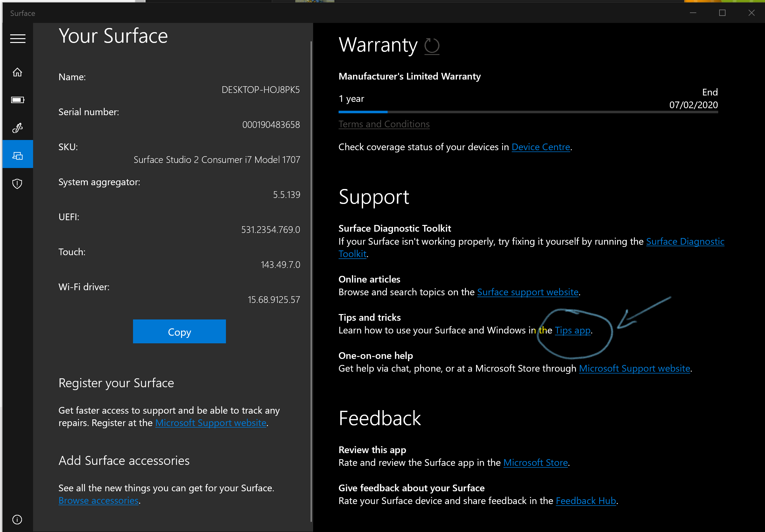Open the Device Centre link
This screenshot has height=532, width=765.
(x=540, y=147)
